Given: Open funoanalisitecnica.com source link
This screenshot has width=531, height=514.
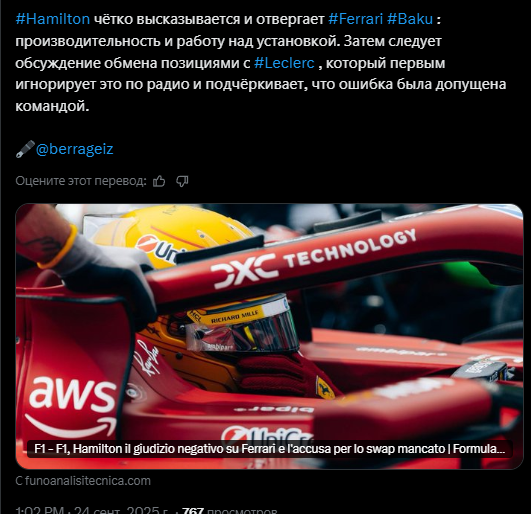Looking at the screenshot, I should click(83, 481).
